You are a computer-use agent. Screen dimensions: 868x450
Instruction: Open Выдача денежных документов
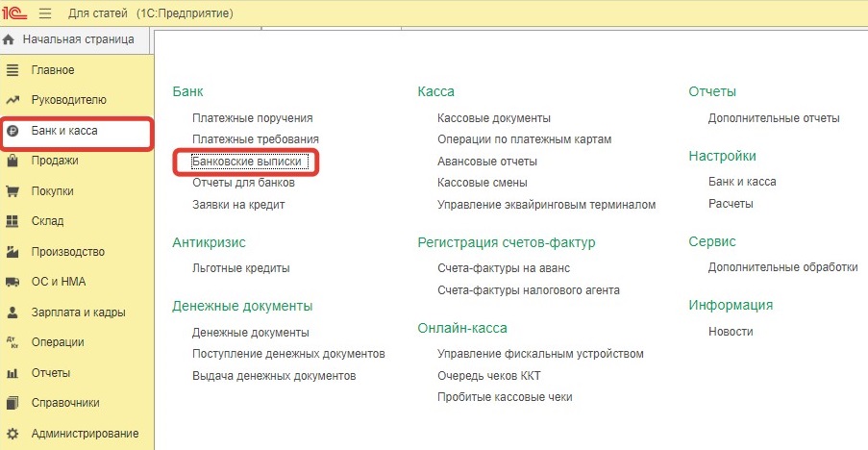[x=274, y=376]
